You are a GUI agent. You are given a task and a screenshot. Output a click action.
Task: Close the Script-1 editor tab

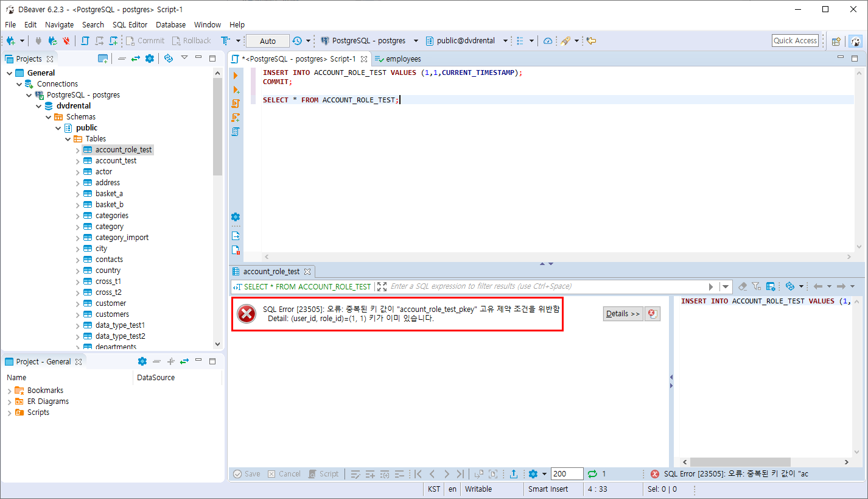click(364, 59)
